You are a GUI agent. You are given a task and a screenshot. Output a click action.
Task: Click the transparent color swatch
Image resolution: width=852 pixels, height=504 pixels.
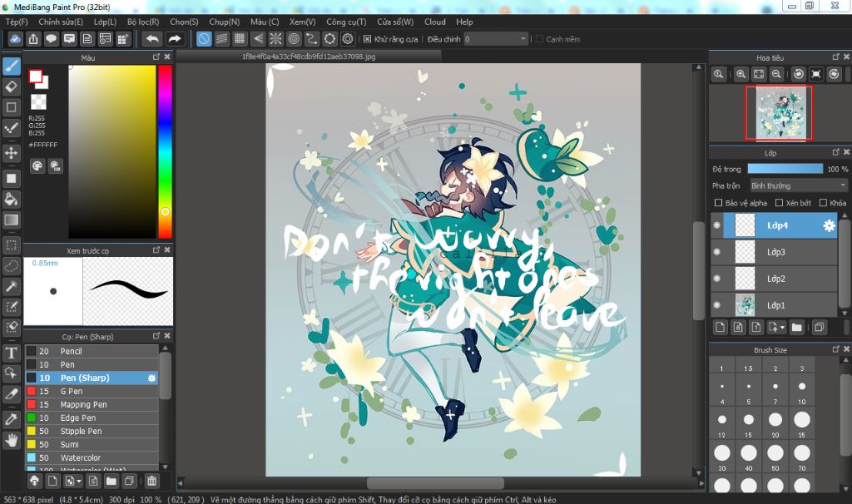38,101
